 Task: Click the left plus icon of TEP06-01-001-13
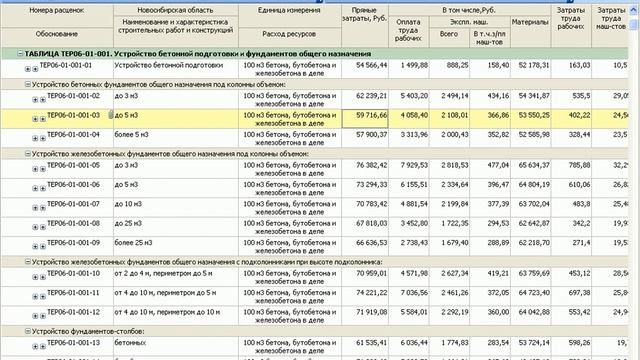[35, 347]
